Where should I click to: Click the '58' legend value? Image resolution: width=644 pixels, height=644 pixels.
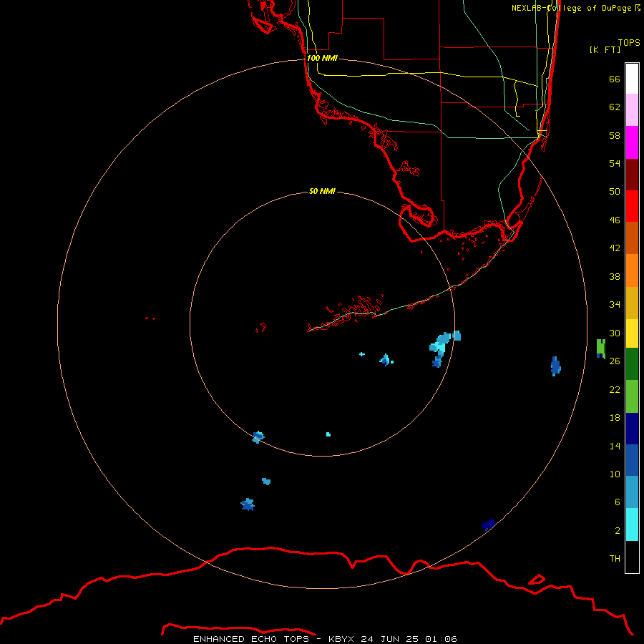click(615, 135)
